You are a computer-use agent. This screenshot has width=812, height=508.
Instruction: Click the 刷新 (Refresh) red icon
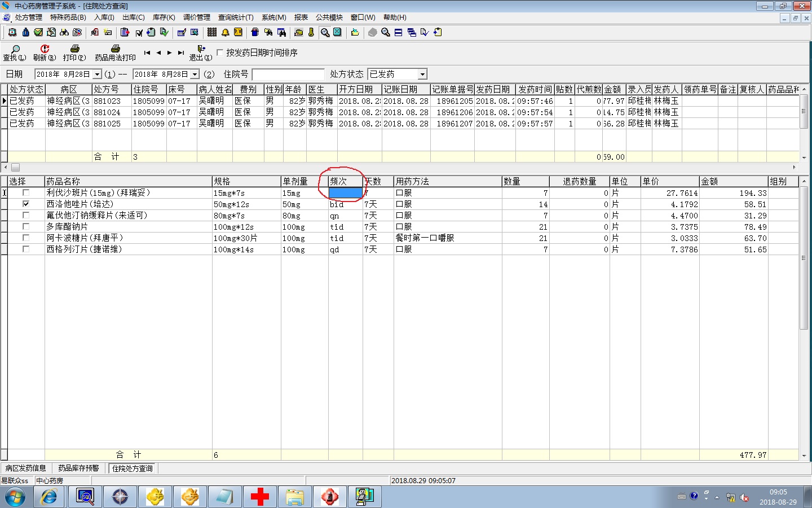coord(45,50)
